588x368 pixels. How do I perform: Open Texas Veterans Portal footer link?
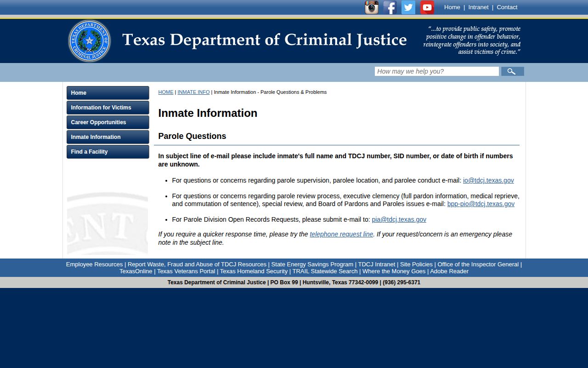(x=186, y=271)
